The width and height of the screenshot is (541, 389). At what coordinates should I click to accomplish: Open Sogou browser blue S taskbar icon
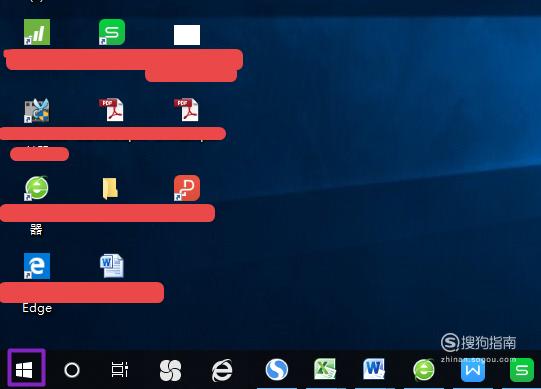(276, 370)
